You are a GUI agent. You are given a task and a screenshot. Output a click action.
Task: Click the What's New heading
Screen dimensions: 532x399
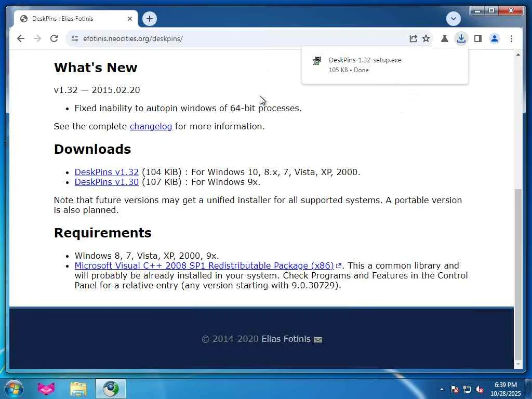[96, 68]
